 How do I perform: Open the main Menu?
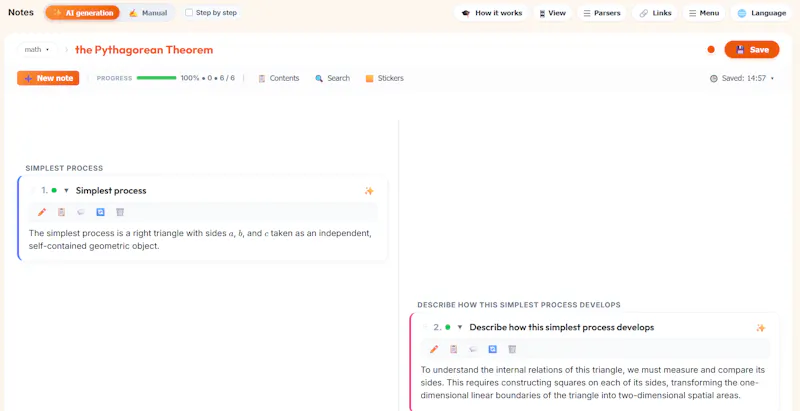click(x=704, y=13)
